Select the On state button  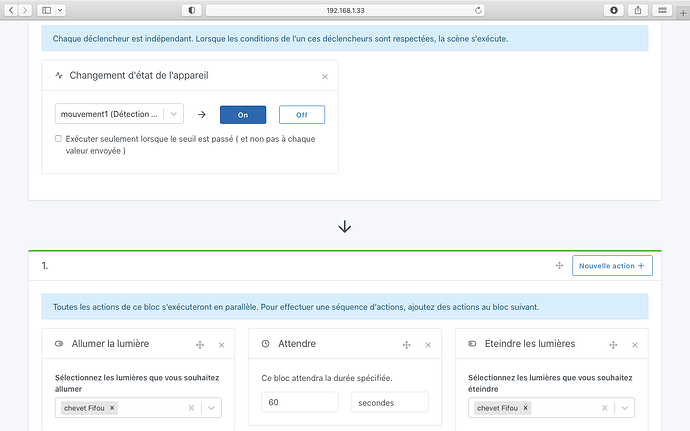(242, 115)
